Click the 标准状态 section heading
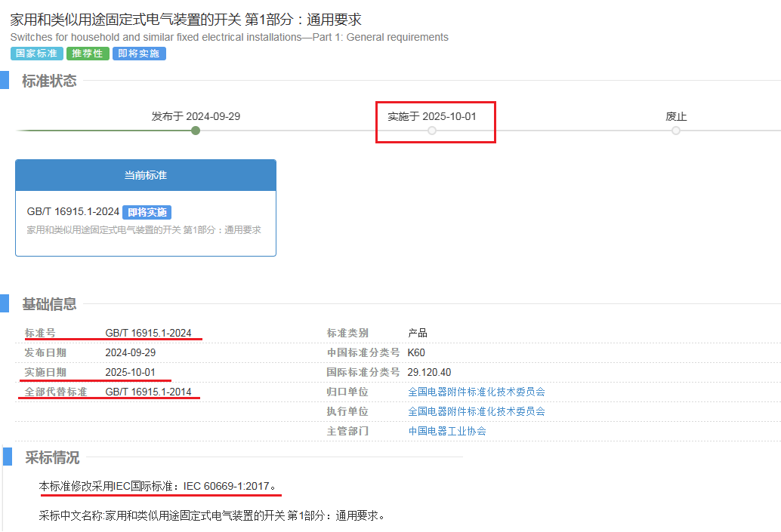The image size is (781, 532). [x=49, y=81]
